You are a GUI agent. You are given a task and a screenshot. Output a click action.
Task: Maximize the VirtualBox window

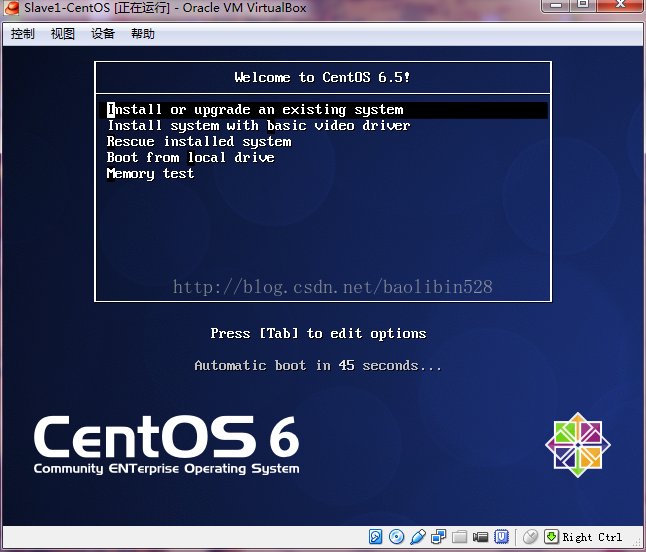[x=583, y=5]
